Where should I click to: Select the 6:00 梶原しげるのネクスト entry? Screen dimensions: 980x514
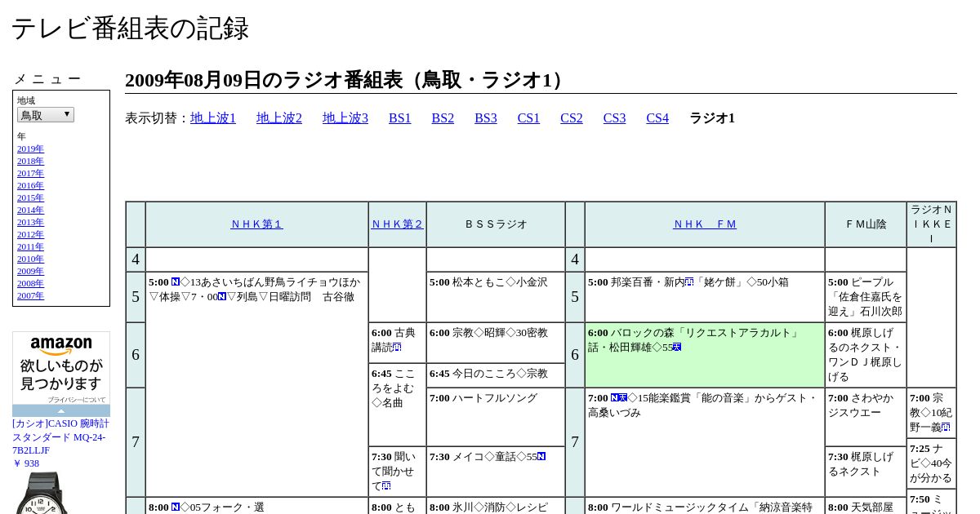[866, 355]
